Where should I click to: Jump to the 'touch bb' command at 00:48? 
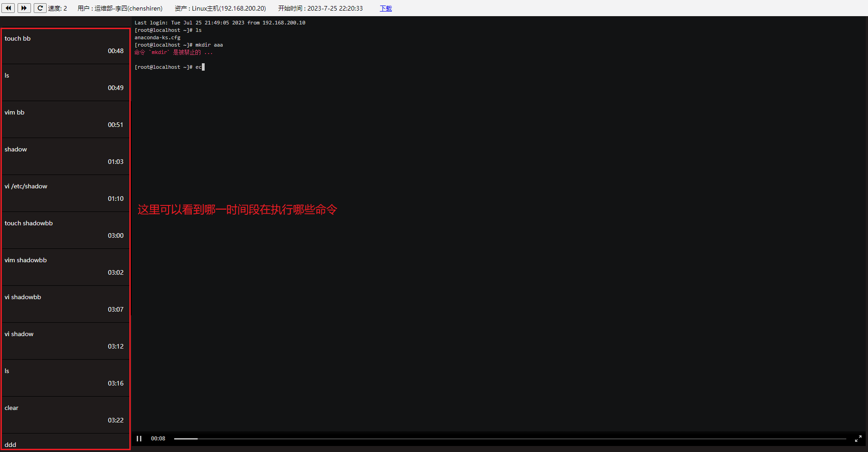(66, 46)
